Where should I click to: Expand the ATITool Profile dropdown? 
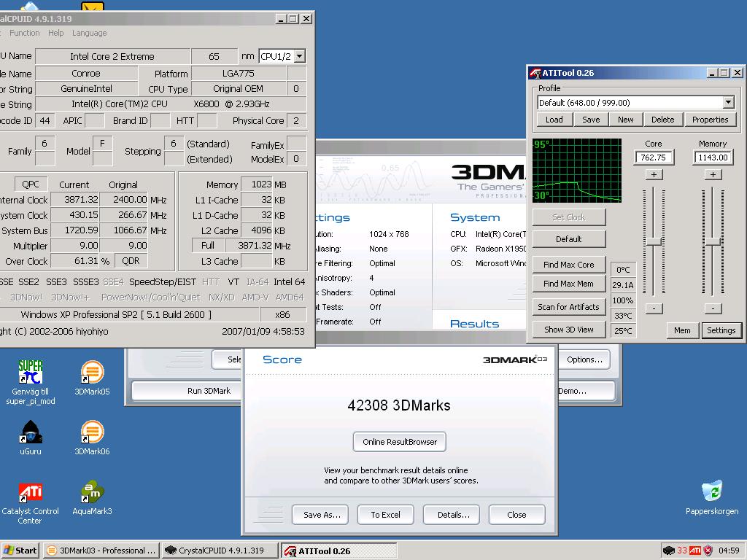[728, 102]
